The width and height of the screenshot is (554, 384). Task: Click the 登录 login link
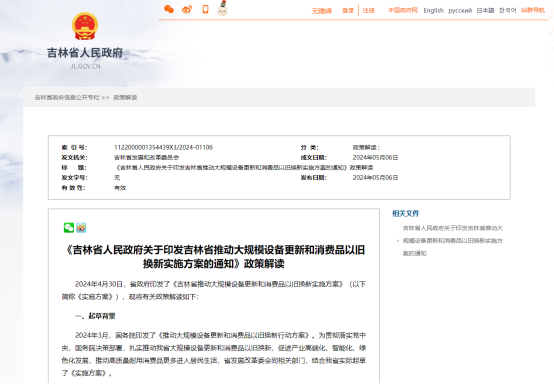pyautogui.click(x=348, y=11)
